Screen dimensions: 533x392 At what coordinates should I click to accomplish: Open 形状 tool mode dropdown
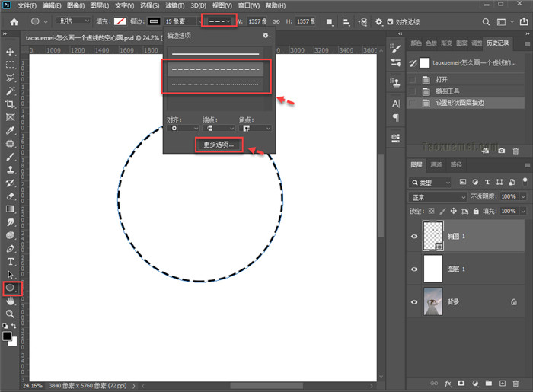pyautogui.click(x=73, y=21)
